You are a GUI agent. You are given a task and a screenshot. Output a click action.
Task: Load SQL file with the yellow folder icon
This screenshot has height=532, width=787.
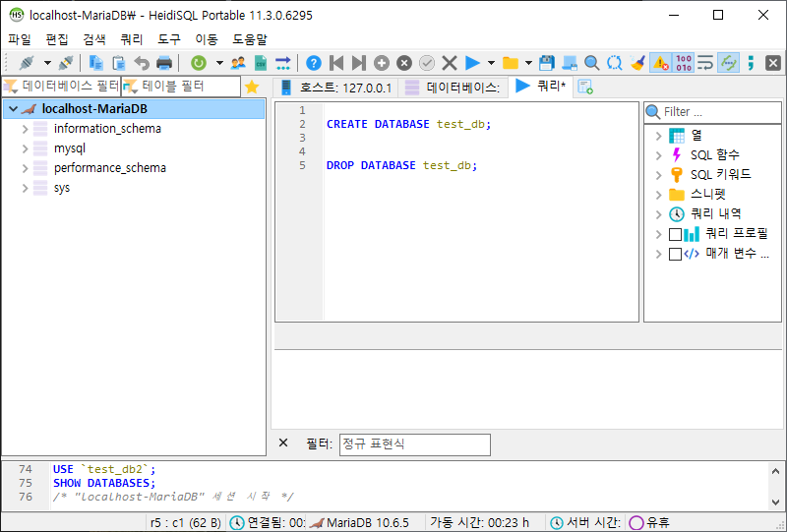(511, 63)
